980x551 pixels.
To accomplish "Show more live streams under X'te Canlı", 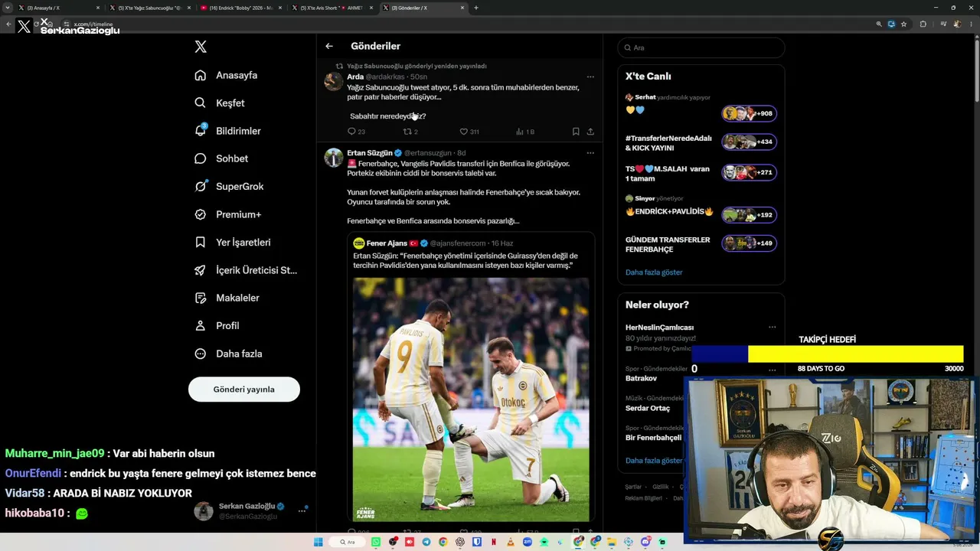I will (654, 272).
